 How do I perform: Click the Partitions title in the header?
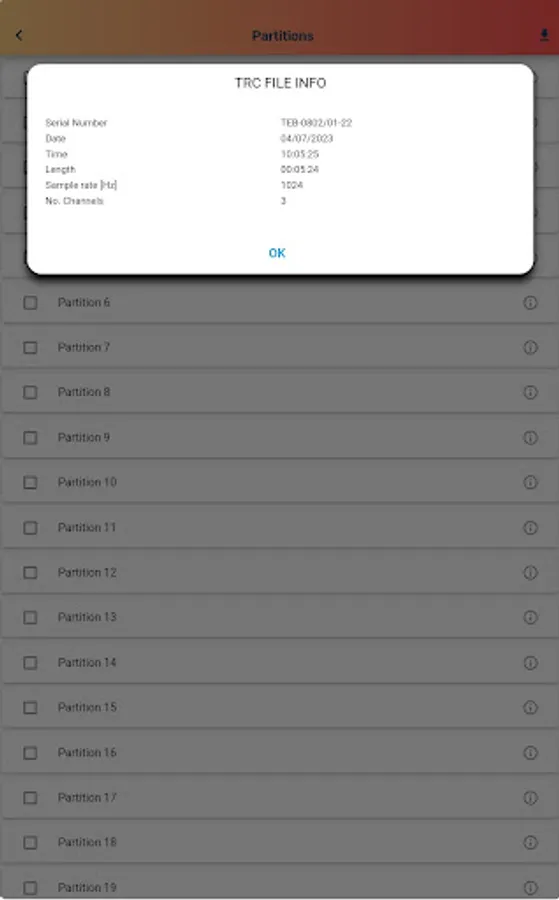click(282, 36)
